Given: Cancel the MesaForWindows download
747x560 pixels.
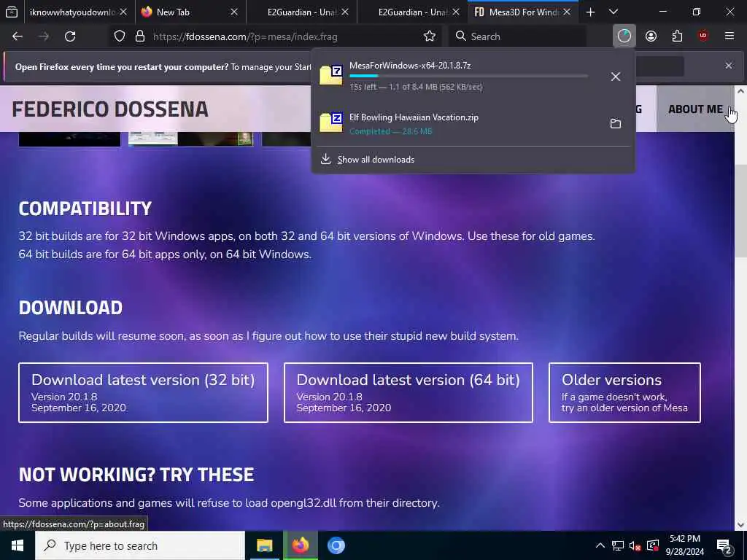Looking at the screenshot, I should (616, 76).
